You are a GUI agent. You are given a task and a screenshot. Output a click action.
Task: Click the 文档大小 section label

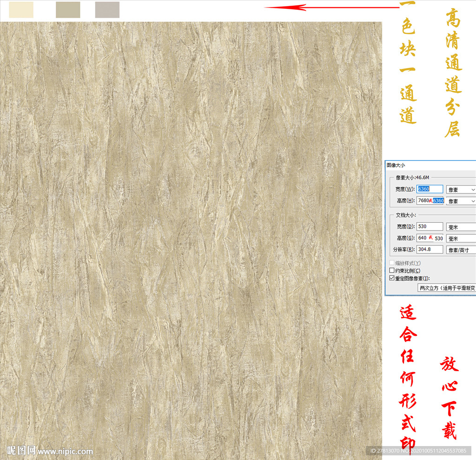pos(406,215)
